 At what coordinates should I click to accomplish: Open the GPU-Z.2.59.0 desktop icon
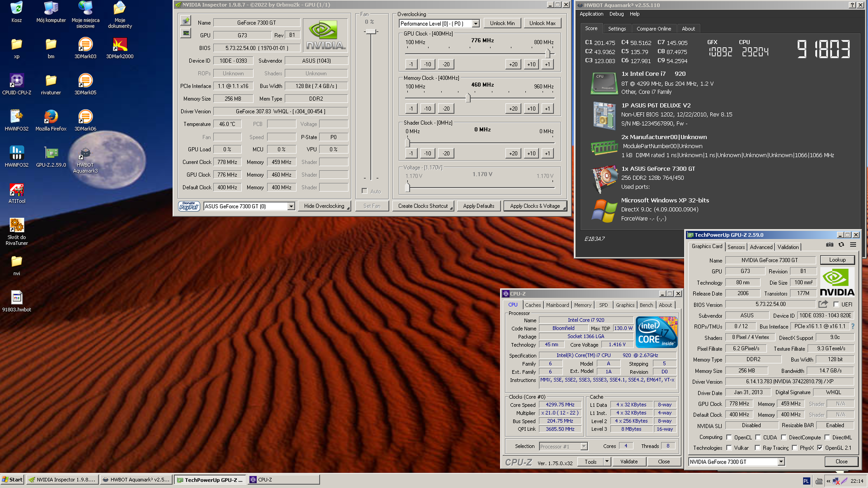51,156
